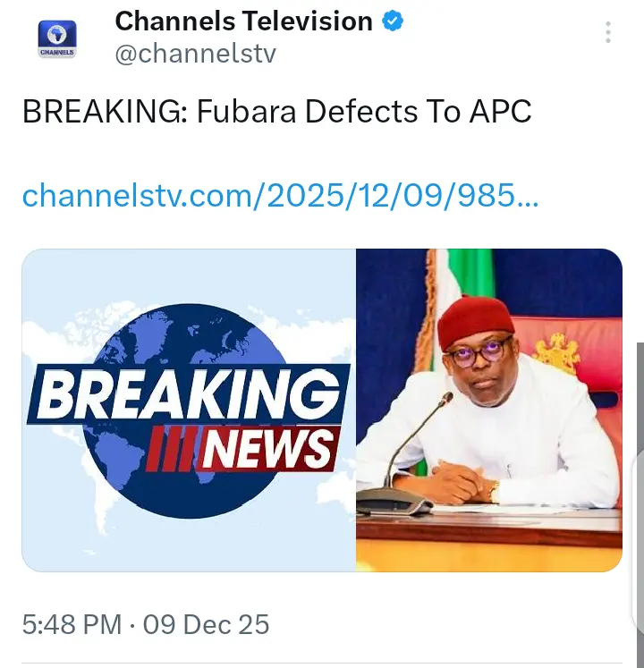
Task: Click the blue verified badge
Action: [394, 21]
